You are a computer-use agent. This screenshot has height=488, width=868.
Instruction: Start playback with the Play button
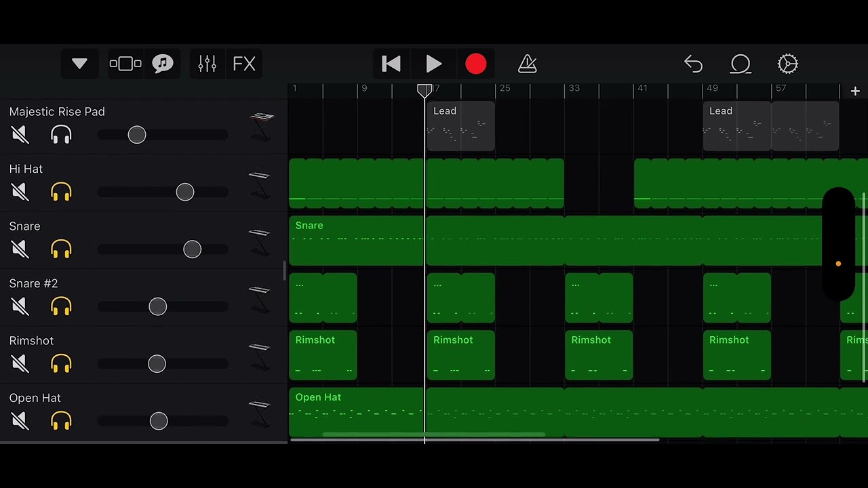(434, 64)
